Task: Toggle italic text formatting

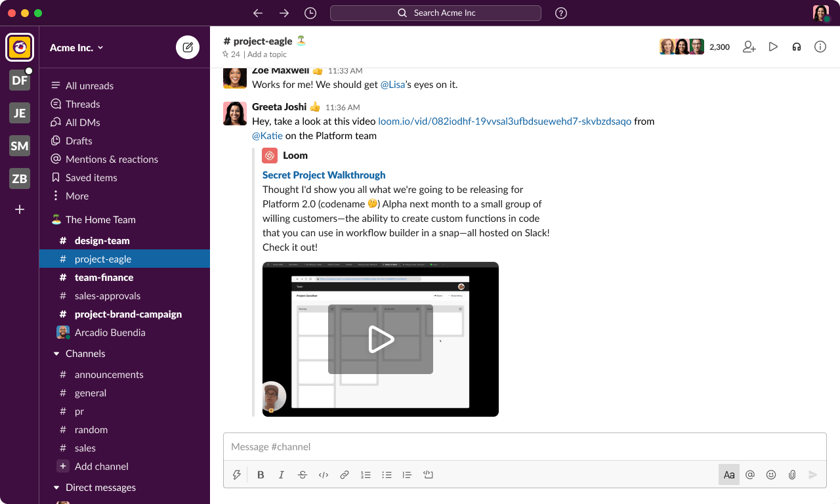Action: tap(282, 474)
